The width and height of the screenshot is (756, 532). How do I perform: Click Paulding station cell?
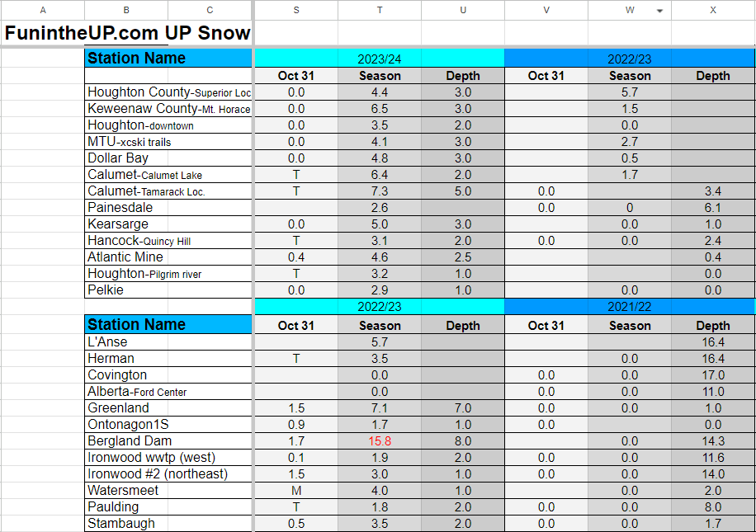(x=168, y=507)
